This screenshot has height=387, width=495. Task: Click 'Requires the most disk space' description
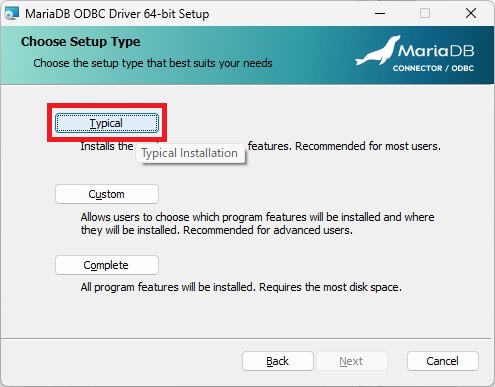(330, 287)
